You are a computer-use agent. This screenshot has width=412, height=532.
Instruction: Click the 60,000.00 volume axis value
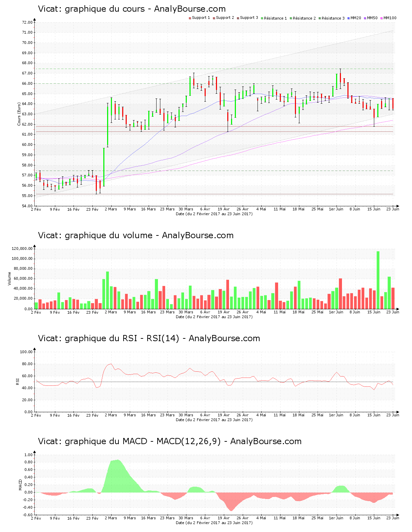23,279
